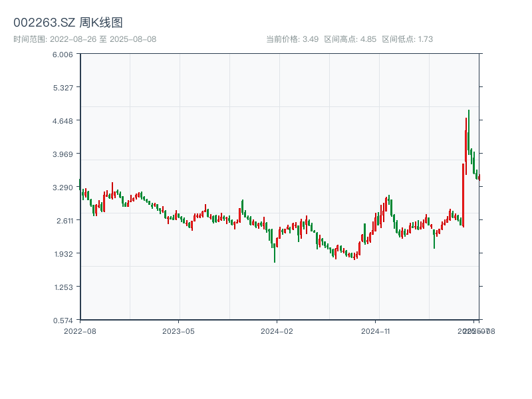
Task: Click the 2024-02 x-axis date label
Action: 277,331
